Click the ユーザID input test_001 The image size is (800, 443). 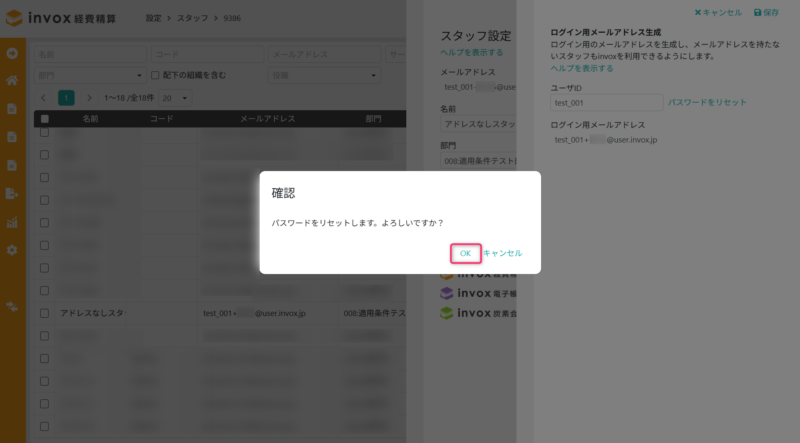[x=607, y=103]
